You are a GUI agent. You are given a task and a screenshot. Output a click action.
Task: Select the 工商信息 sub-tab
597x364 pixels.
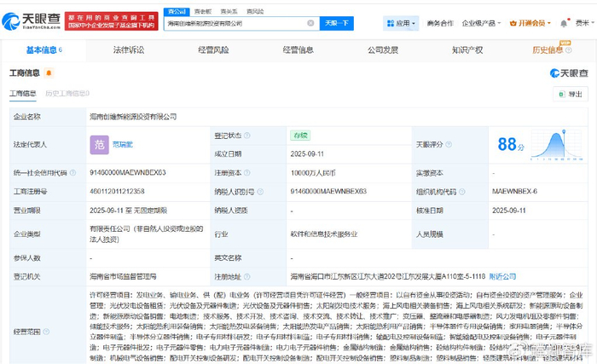point(23,93)
